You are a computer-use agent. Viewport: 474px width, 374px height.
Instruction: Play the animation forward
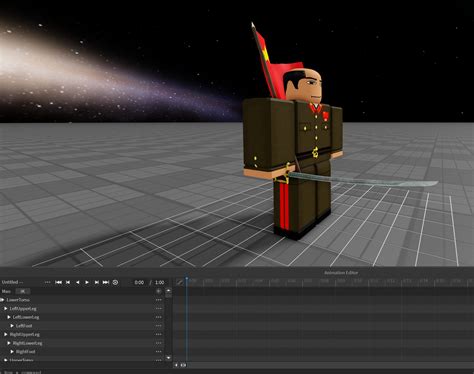87,282
